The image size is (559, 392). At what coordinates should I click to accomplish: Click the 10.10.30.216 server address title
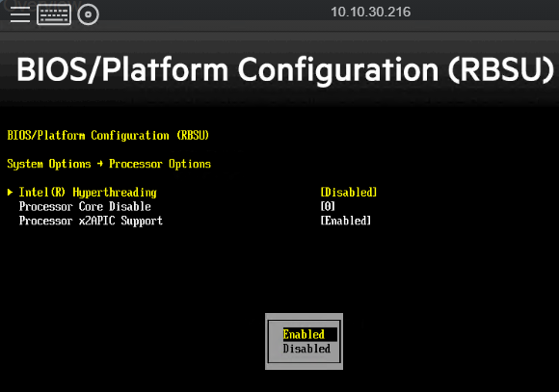point(371,13)
